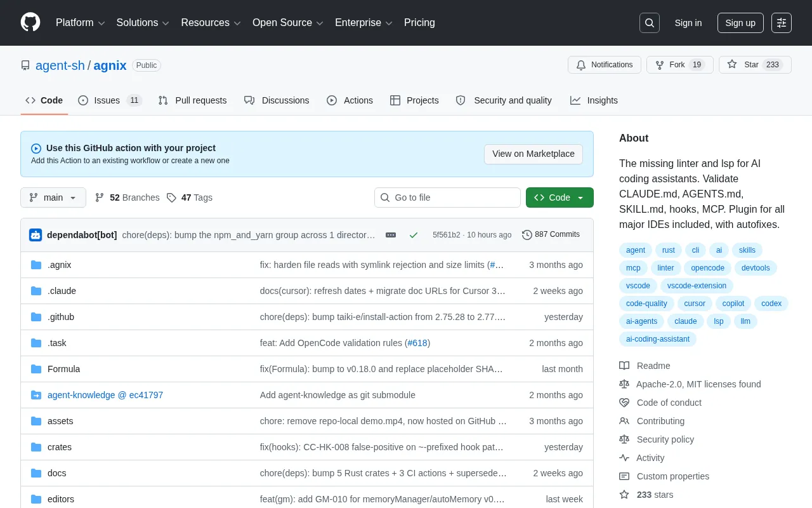Open the Readme book icon link
The height and width of the screenshot is (508, 812).
click(x=624, y=366)
